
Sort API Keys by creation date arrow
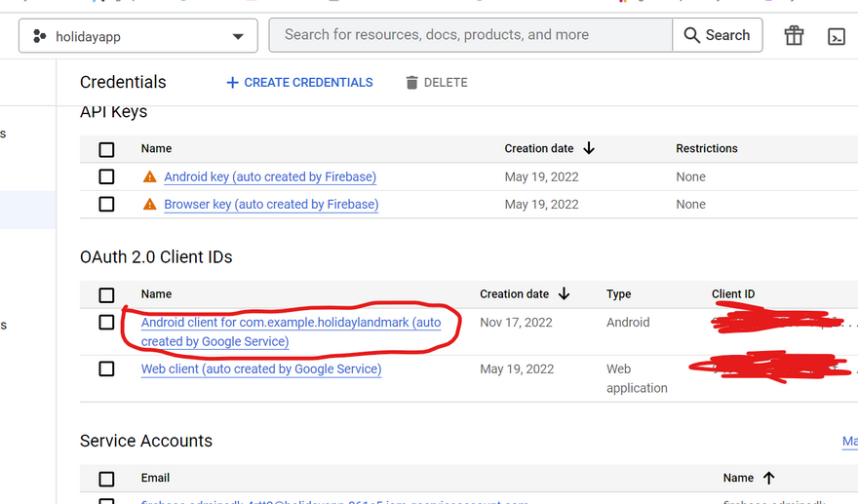(x=589, y=148)
